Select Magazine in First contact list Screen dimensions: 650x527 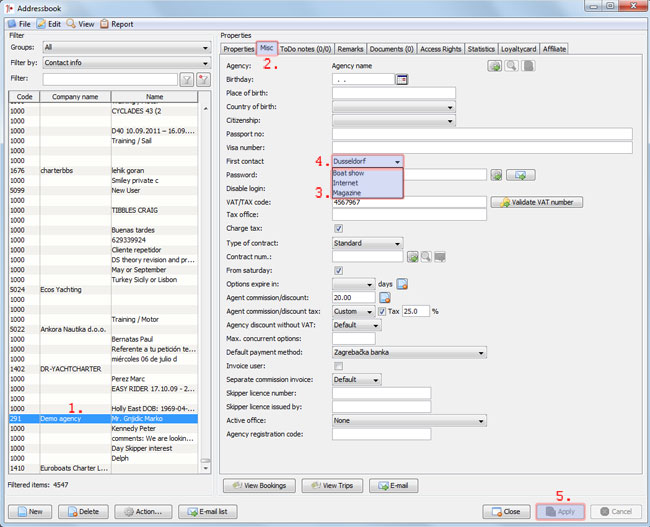click(x=367, y=193)
